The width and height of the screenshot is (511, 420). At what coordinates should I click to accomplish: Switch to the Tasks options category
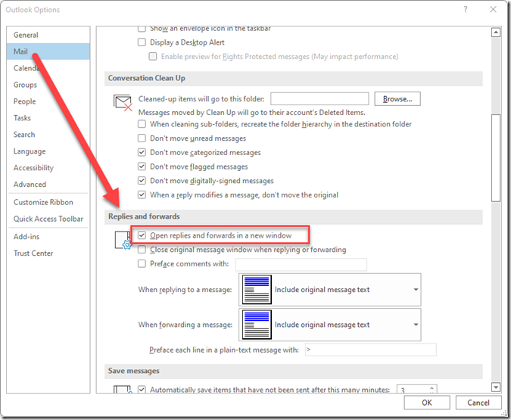tap(48, 118)
